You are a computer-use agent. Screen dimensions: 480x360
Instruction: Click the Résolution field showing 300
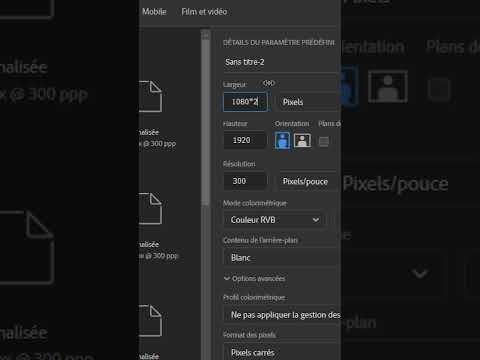[245, 181]
